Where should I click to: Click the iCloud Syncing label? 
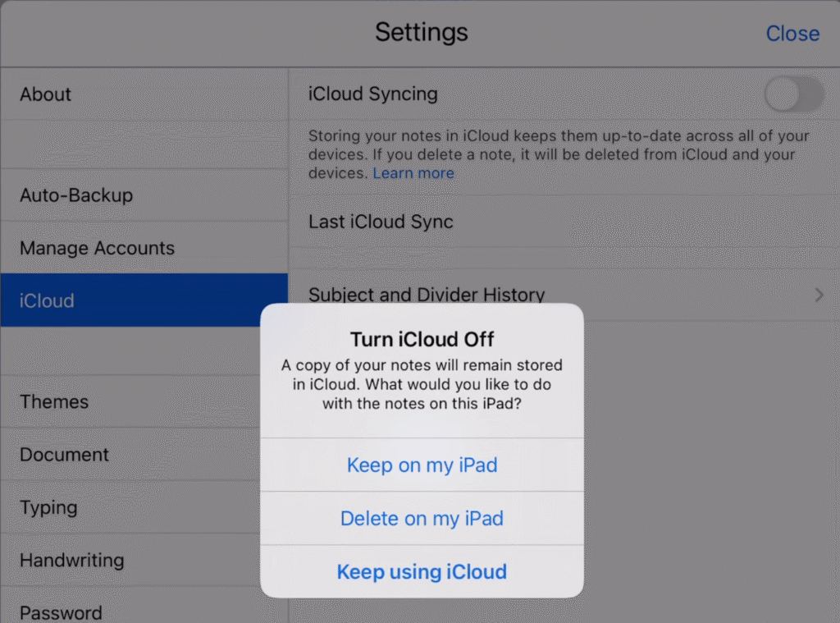pos(373,94)
